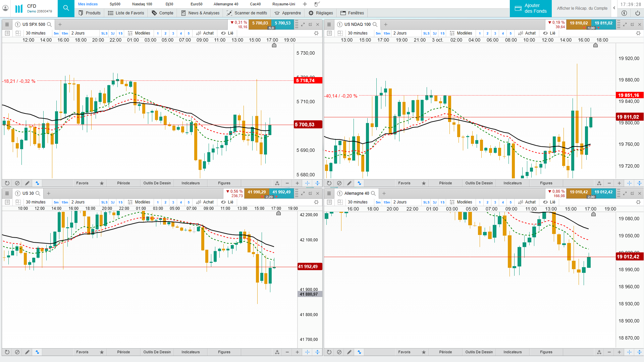Click power logout icon at top right
The height and width of the screenshot is (362, 644).
(x=637, y=13)
